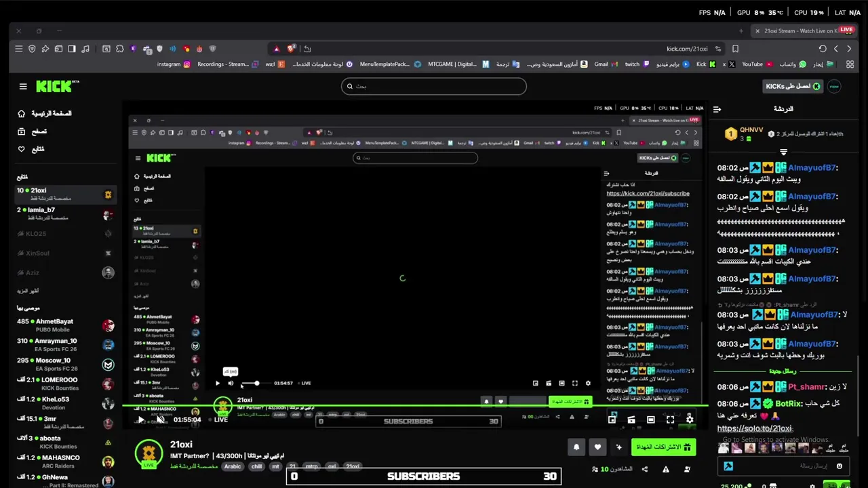Jump to LIVE in the video player

(218, 420)
